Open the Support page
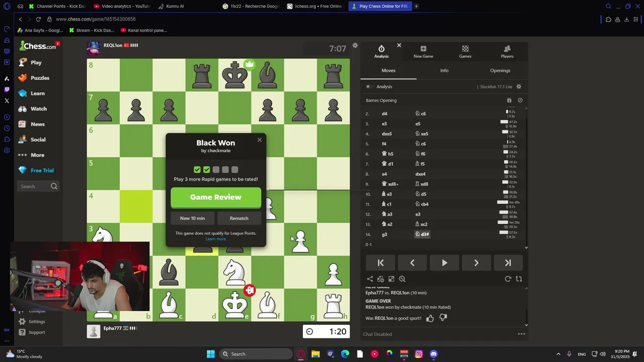644x362 pixels. click(x=32, y=332)
